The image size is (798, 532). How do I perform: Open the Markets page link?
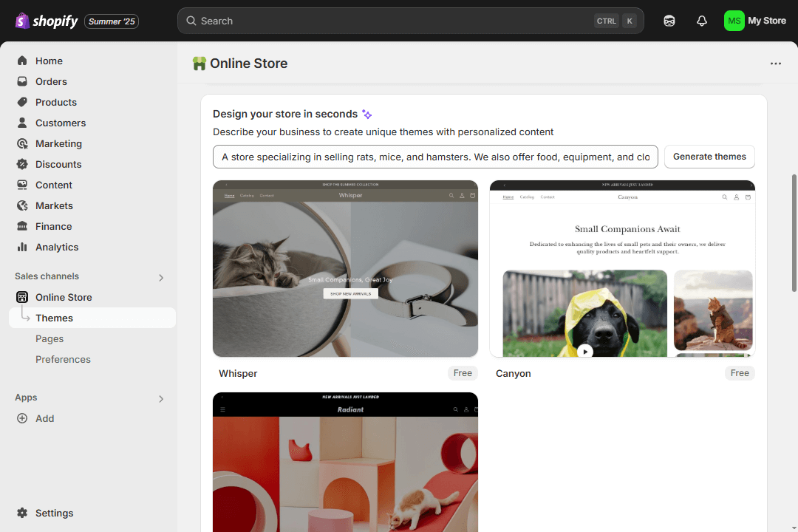click(x=54, y=205)
